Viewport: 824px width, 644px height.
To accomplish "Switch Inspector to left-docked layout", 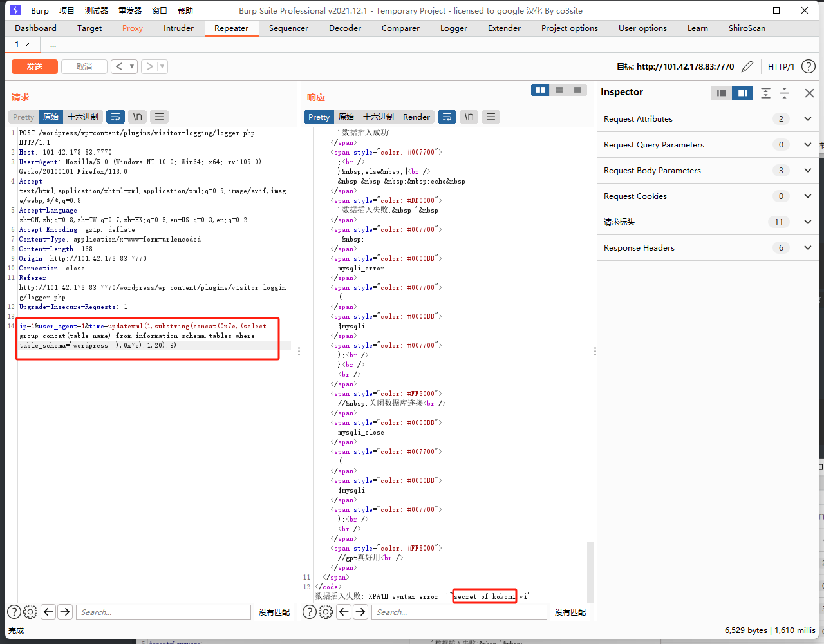I will [721, 93].
